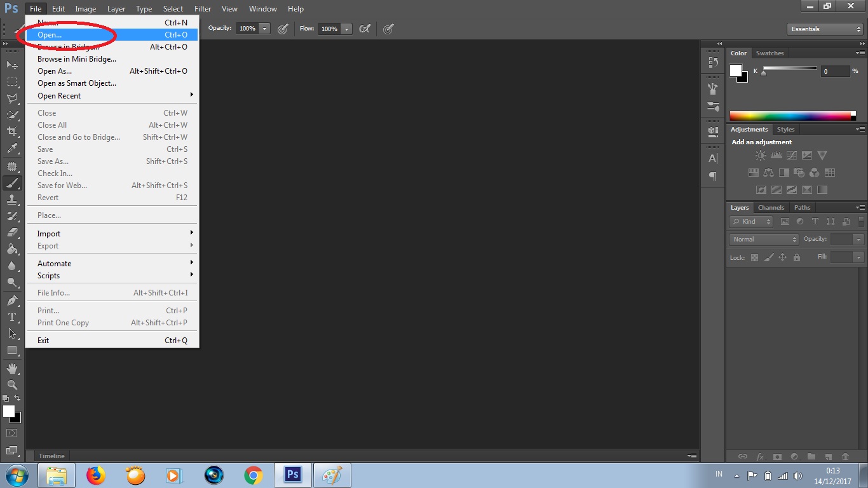This screenshot has width=868, height=488.
Task: Switch to the Swatches tab
Action: [x=770, y=53]
